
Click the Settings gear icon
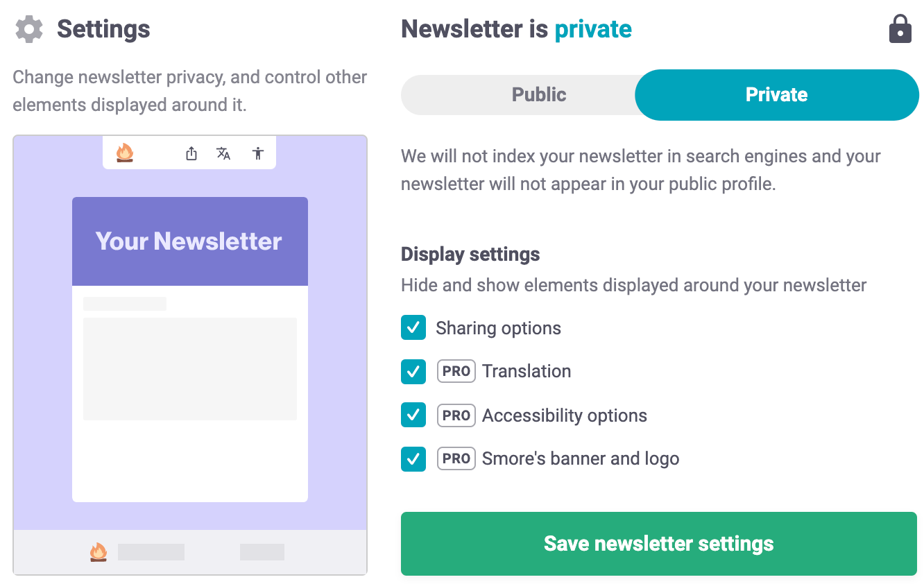(x=28, y=29)
